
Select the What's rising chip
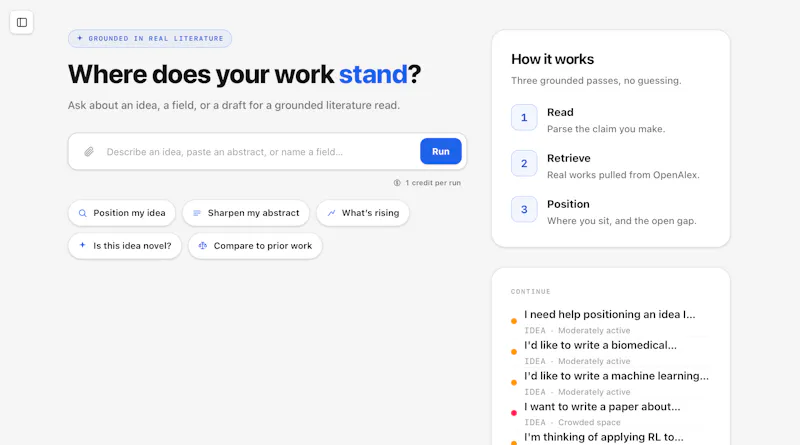click(363, 213)
